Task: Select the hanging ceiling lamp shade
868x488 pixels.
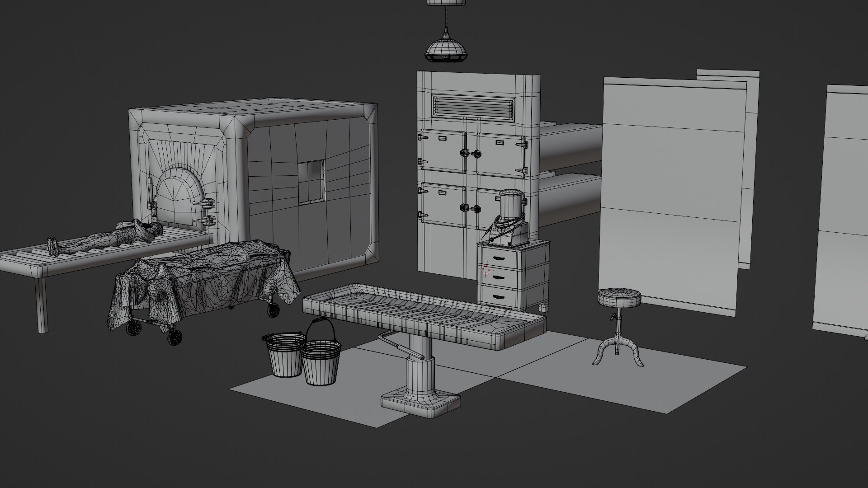Action: [446, 50]
